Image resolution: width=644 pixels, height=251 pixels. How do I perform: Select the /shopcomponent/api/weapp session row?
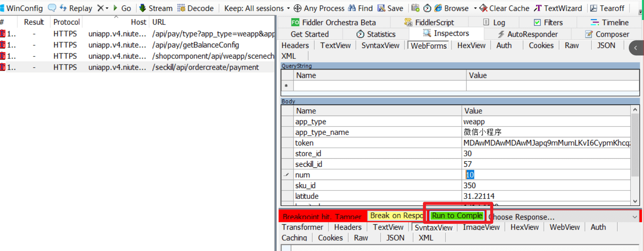[138, 56]
